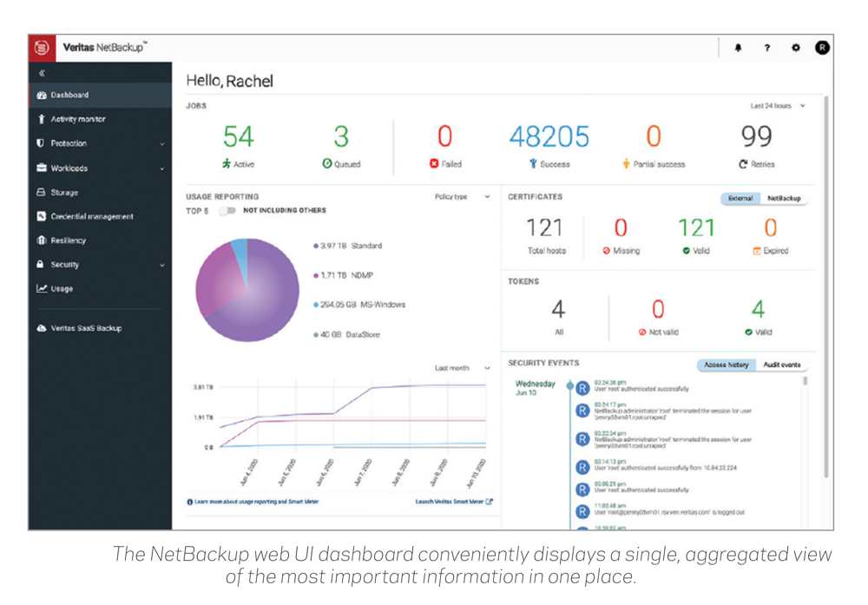Image resolution: width=868 pixels, height=605 pixels.
Task: Open the user profile R avatar
Action: point(822,48)
